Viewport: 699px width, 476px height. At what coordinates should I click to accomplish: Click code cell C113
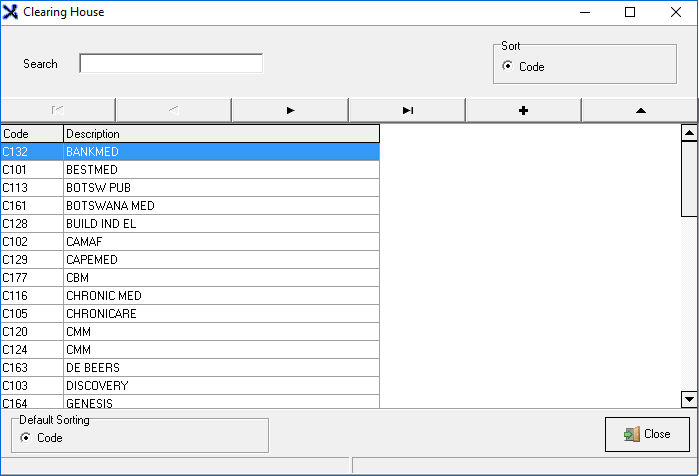pos(32,188)
